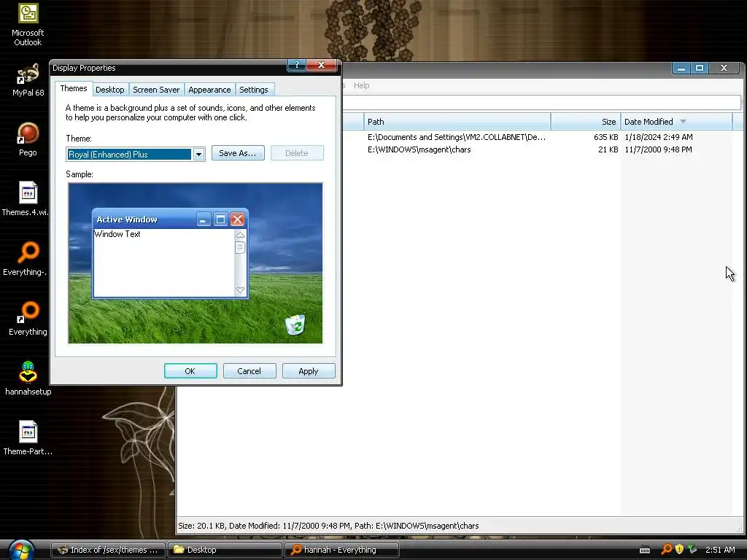This screenshot has height=560, width=747.
Task: Open the Screen Saver tab
Action: tap(156, 90)
